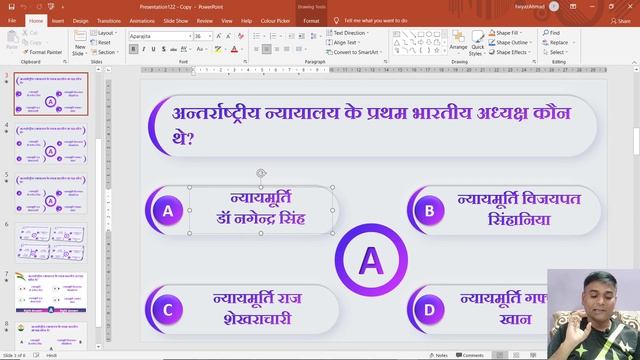Increase font size with the A-up icon

click(x=219, y=36)
